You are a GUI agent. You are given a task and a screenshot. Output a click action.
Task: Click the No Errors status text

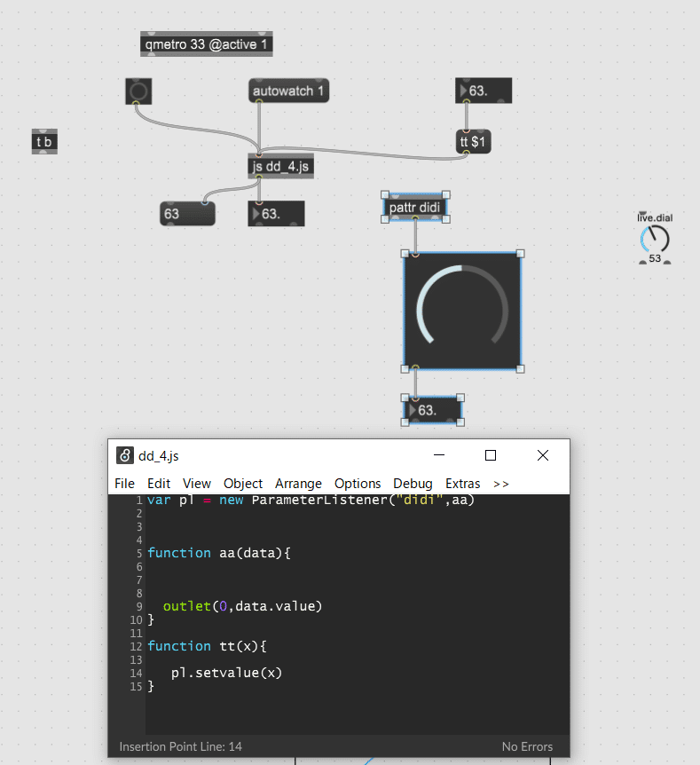click(x=527, y=746)
